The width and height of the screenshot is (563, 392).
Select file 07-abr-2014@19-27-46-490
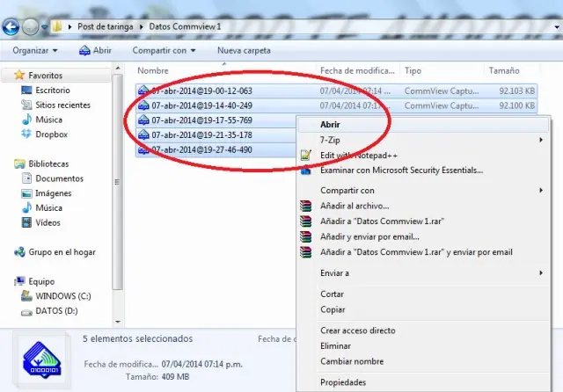tap(201, 149)
